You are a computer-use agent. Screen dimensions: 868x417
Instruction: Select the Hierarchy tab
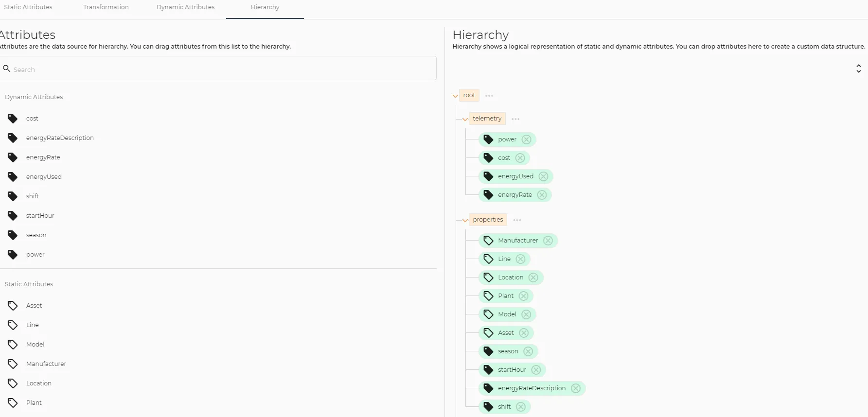[x=265, y=7]
